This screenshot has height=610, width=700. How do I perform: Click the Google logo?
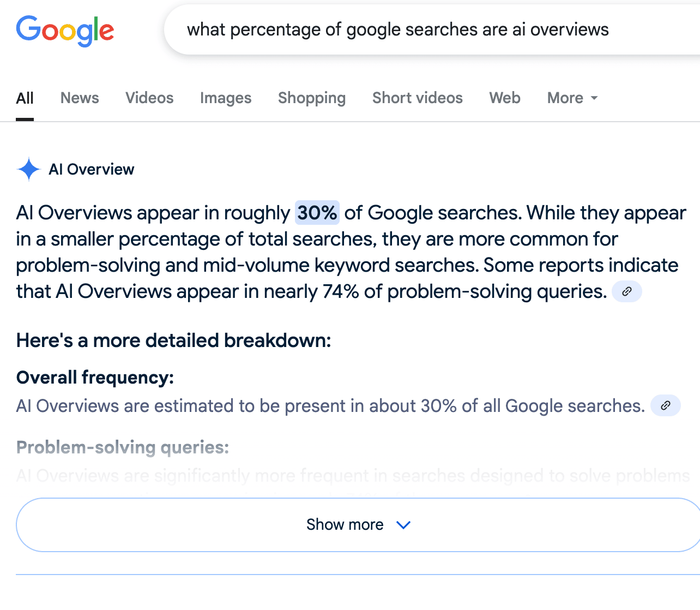point(65,31)
